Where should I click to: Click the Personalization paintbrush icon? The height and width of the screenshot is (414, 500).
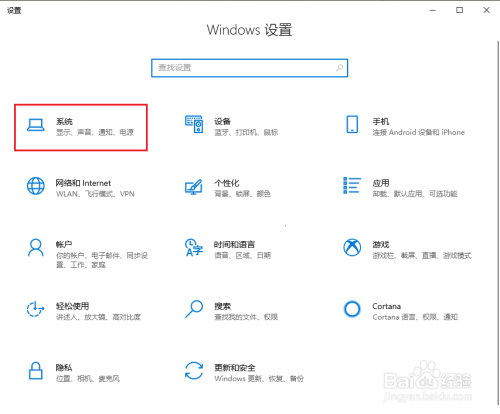pyautogui.click(x=194, y=187)
